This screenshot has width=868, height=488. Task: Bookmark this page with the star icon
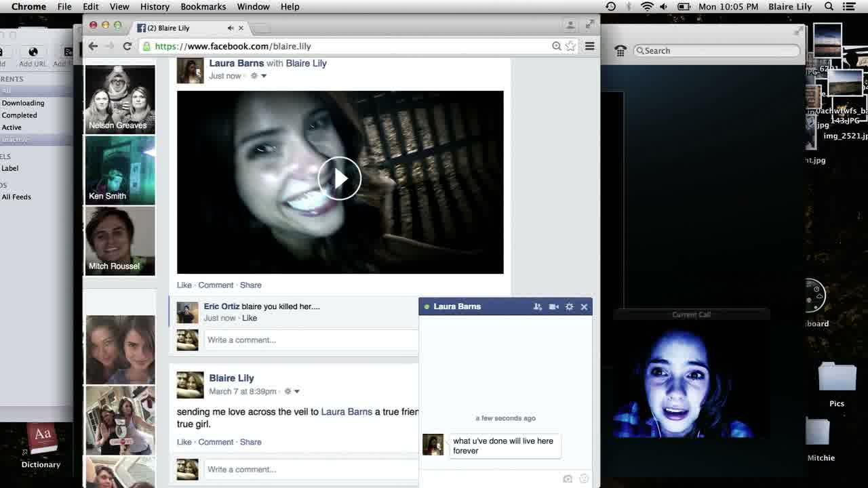570,46
